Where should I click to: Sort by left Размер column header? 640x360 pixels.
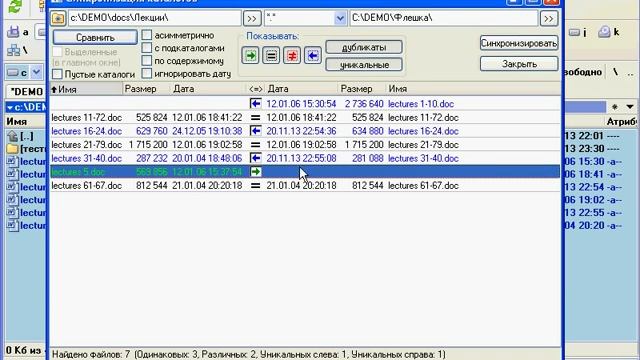click(146, 89)
